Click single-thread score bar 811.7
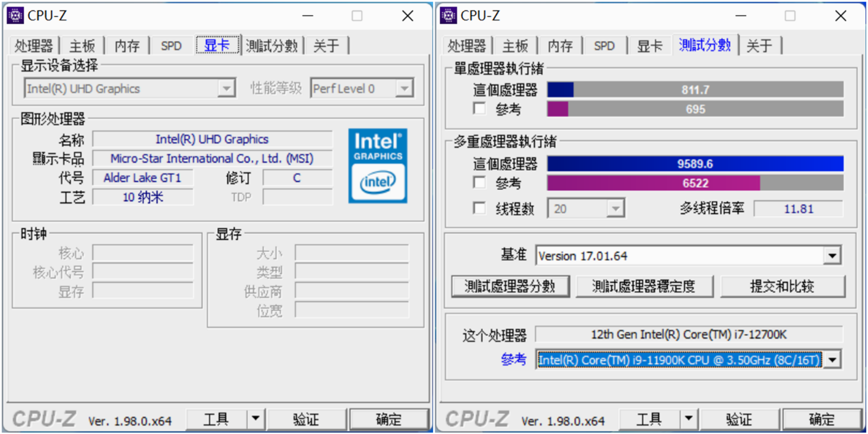 (695, 90)
